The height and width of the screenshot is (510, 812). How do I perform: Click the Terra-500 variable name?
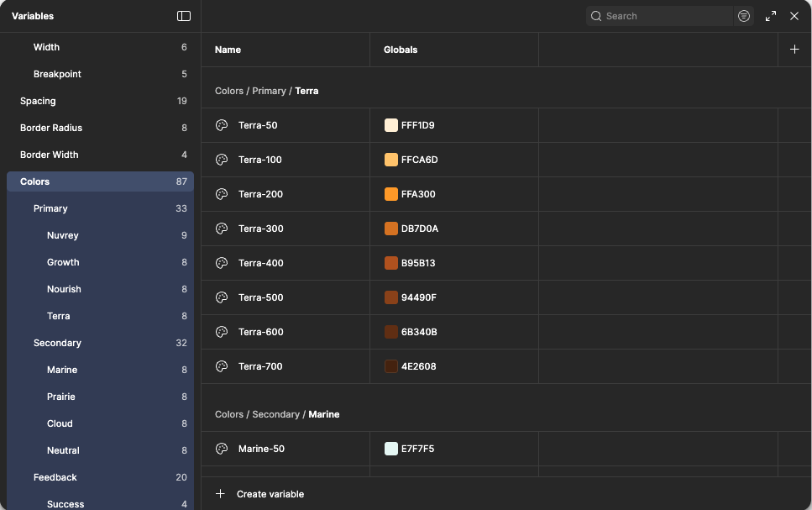pos(261,297)
